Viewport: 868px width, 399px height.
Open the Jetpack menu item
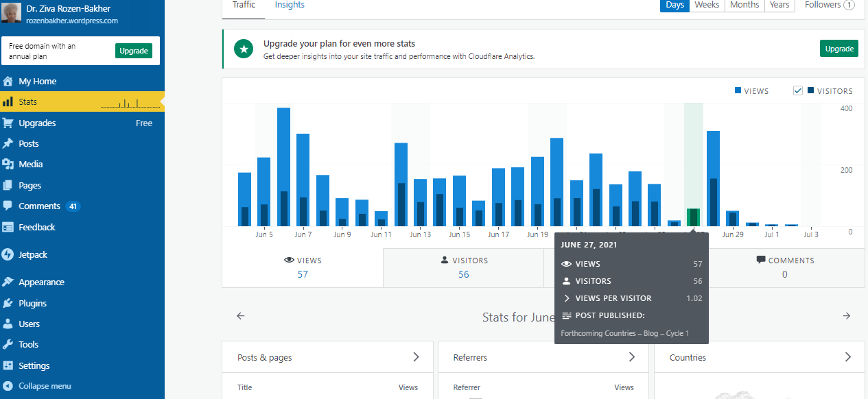tap(82, 254)
